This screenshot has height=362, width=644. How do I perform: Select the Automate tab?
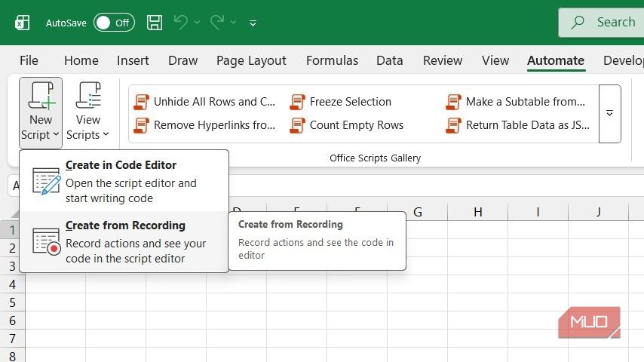click(x=556, y=60)
